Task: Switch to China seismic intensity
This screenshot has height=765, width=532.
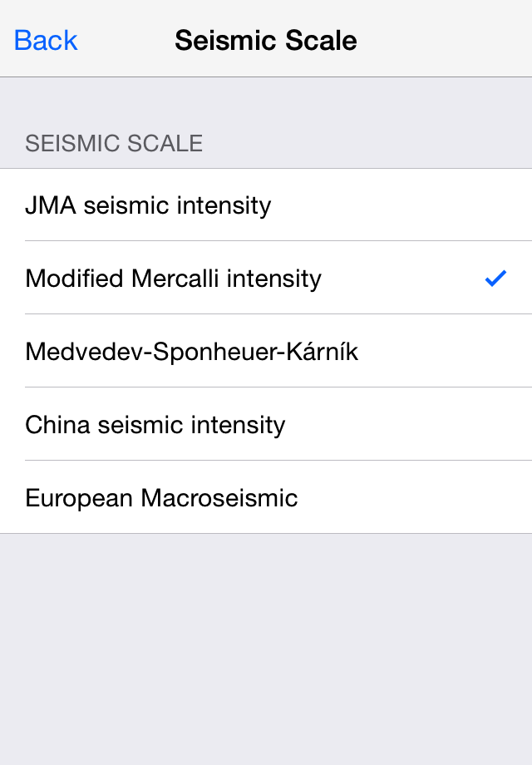Action: click(x=266, y=425)
